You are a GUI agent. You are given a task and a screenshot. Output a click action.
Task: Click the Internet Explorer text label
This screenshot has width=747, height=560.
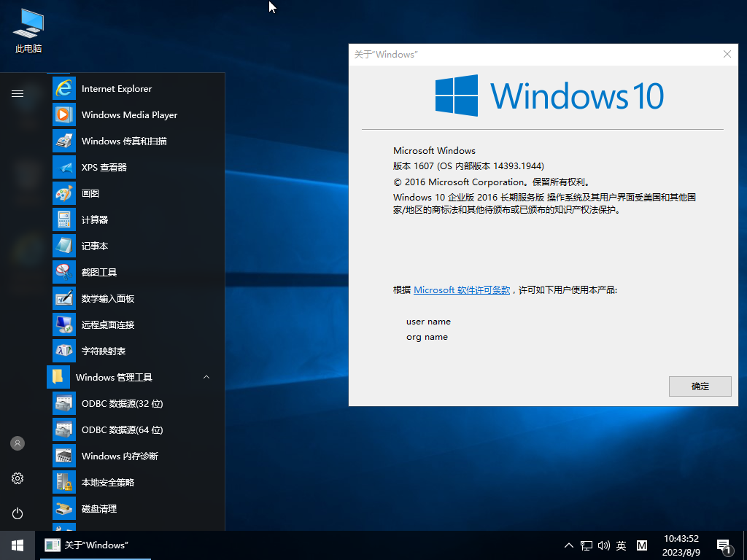(x=117, y=88)
